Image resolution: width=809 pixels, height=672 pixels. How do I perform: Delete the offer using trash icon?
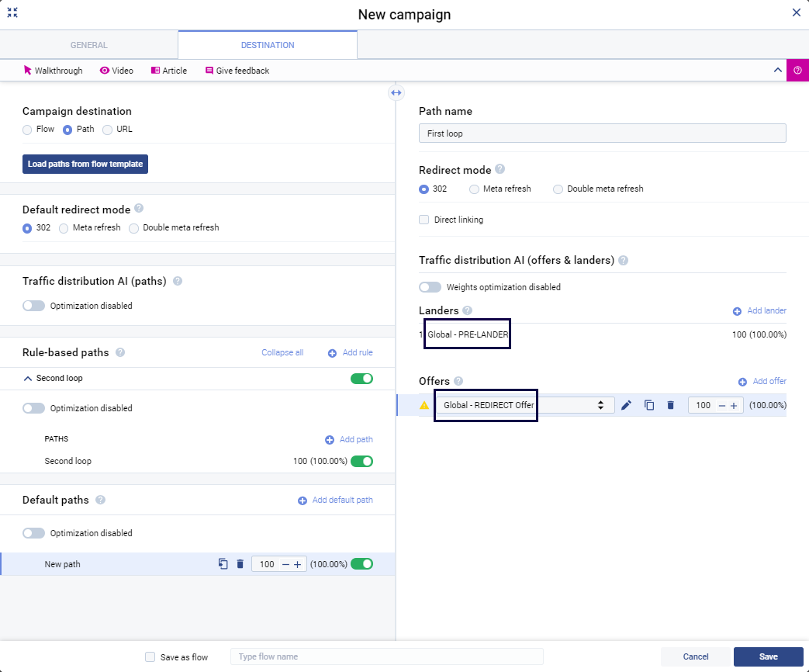click(670, 404)
